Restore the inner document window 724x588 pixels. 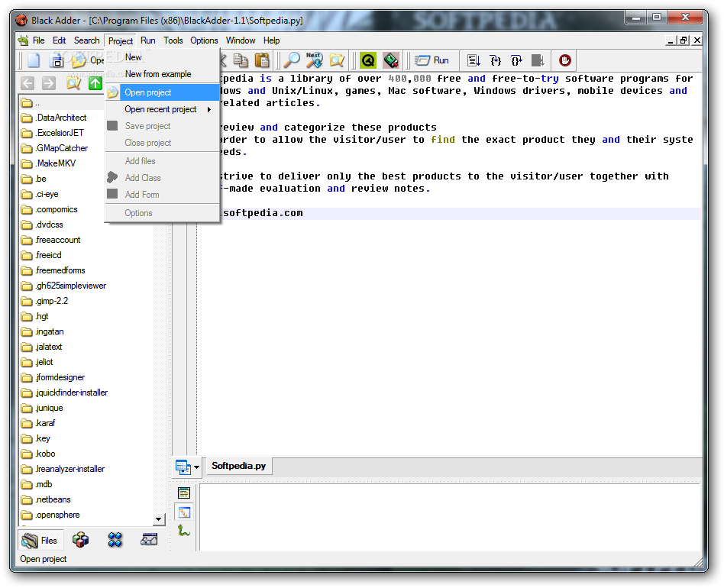point(684,40)
